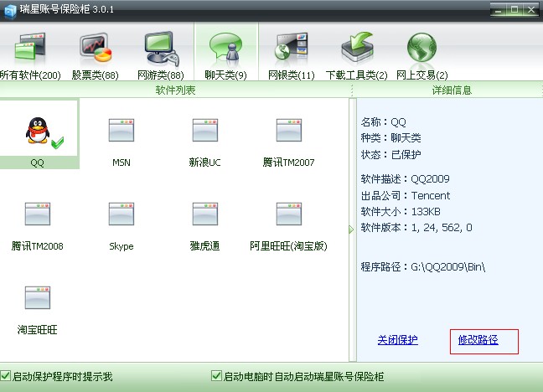Select the Skype software icon
This screenshot has width=543, height=392.
click(122, 214)
